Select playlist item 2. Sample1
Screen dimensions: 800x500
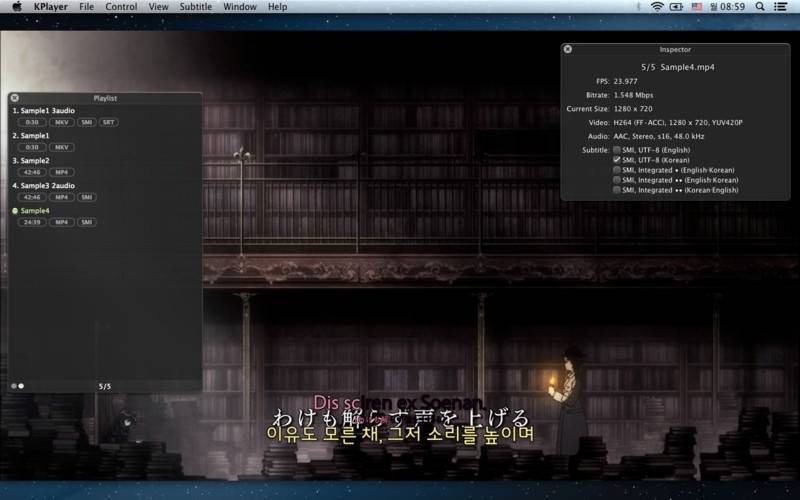point(31,136)
